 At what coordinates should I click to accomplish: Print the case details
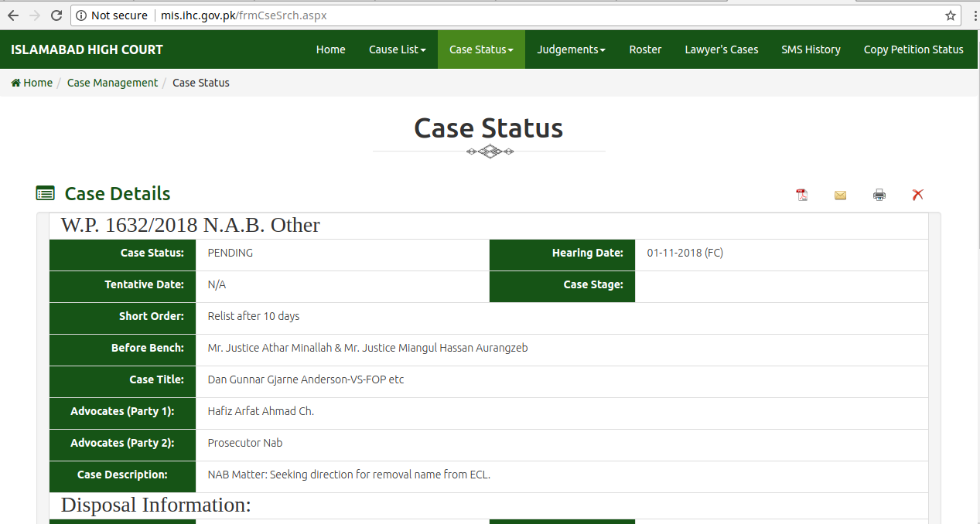pos(879,195)
